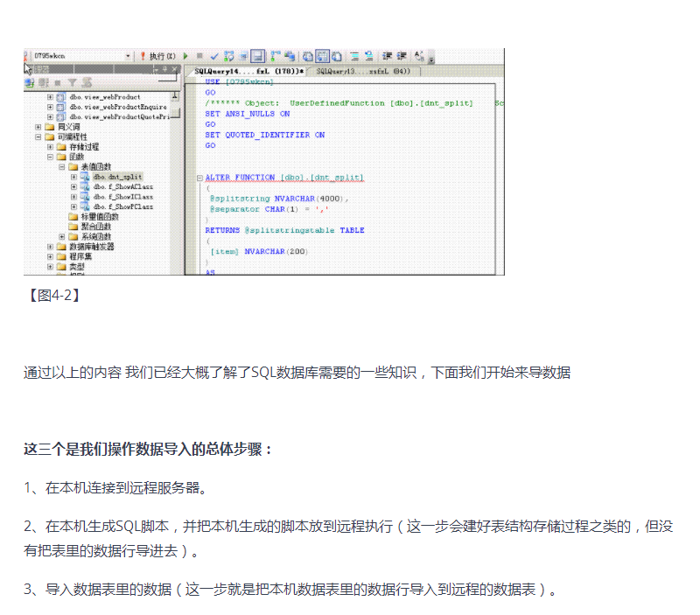Click Object Explorer stop icon
Viewport: 700px width, 615px height.
(x=58, y=82)
